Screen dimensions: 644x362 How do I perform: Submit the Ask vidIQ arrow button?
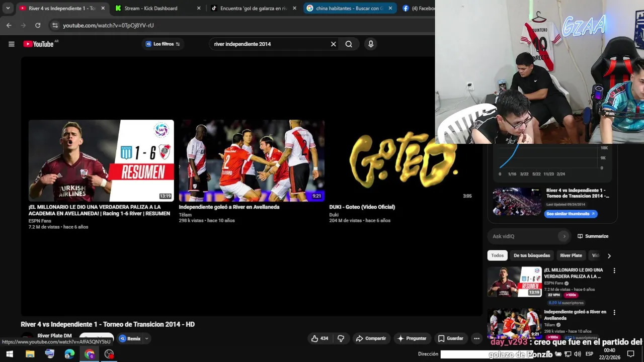pyautogui.click(x=564, y=236)
